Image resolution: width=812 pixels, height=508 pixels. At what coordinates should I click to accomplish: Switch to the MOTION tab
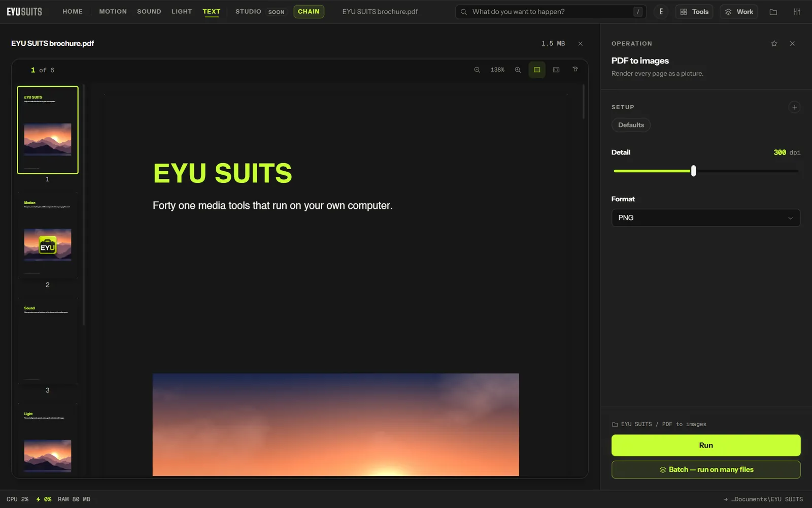point(113,12)
